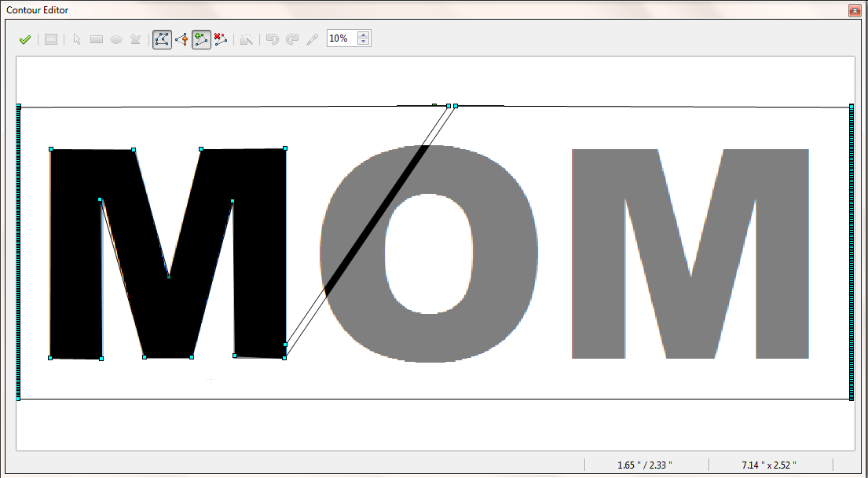868x478 pixels.
Task: Click the magic wand auto-contour icon
Action: click(247, 40)
